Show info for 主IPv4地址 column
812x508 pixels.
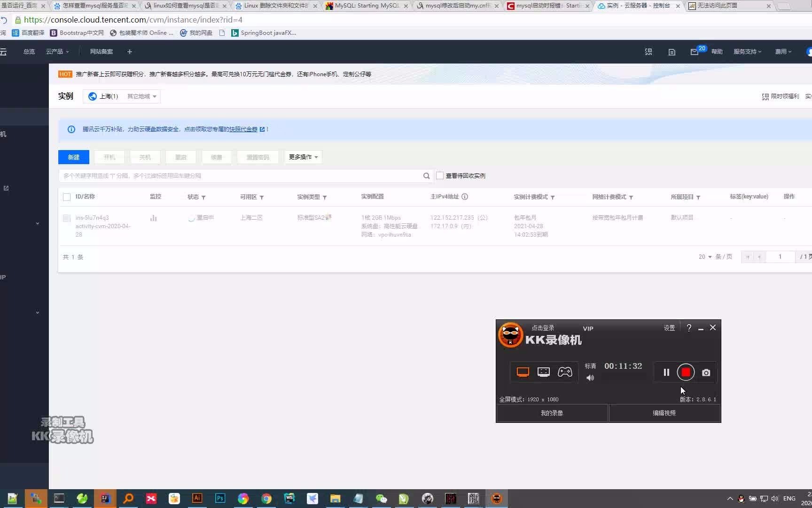[x=465, y=197]
